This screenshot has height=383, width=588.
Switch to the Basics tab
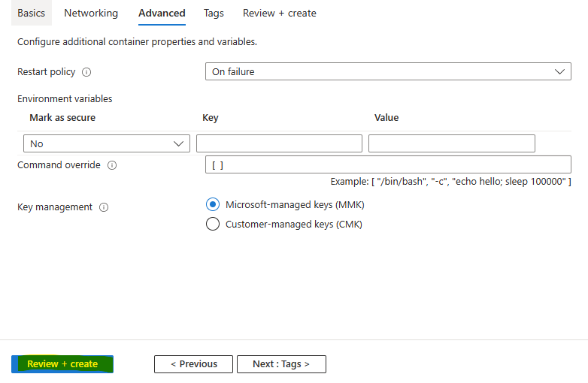31,13
